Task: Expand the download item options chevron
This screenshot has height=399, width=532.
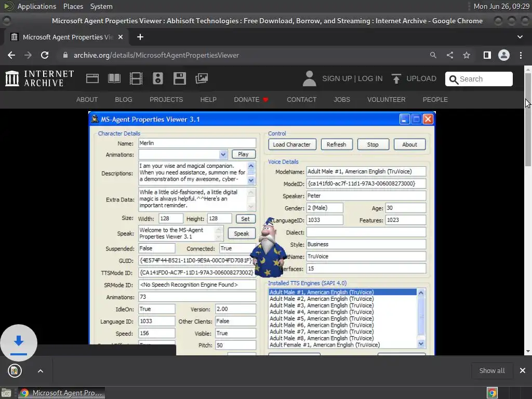Action: 41,371
